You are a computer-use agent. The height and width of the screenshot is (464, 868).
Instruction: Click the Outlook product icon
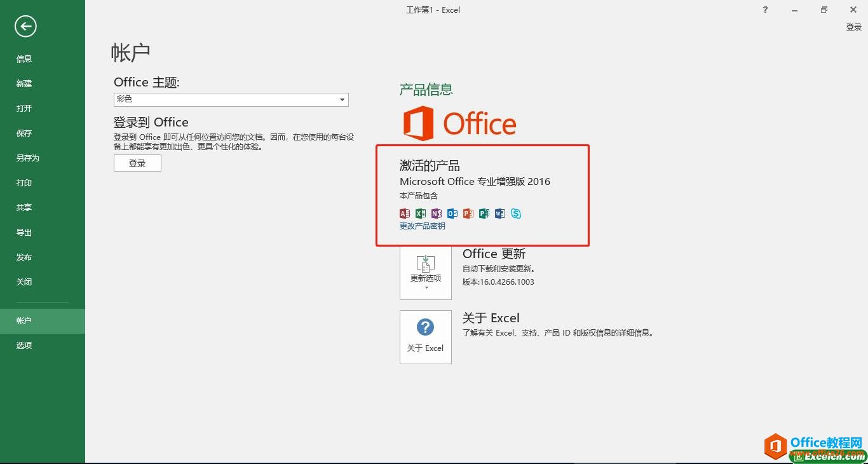tap(452, 214)
